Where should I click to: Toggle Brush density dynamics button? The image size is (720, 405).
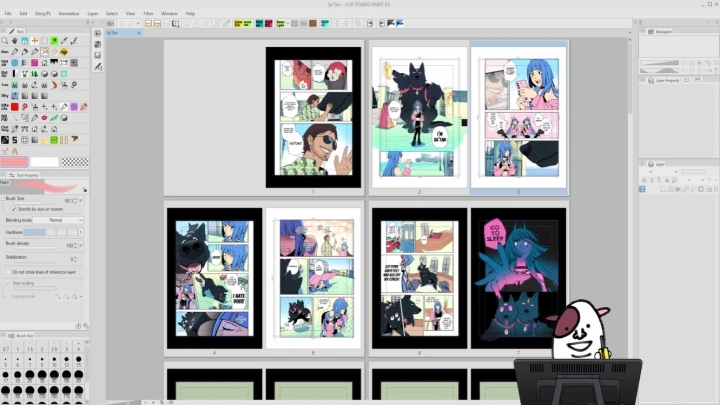81,246
